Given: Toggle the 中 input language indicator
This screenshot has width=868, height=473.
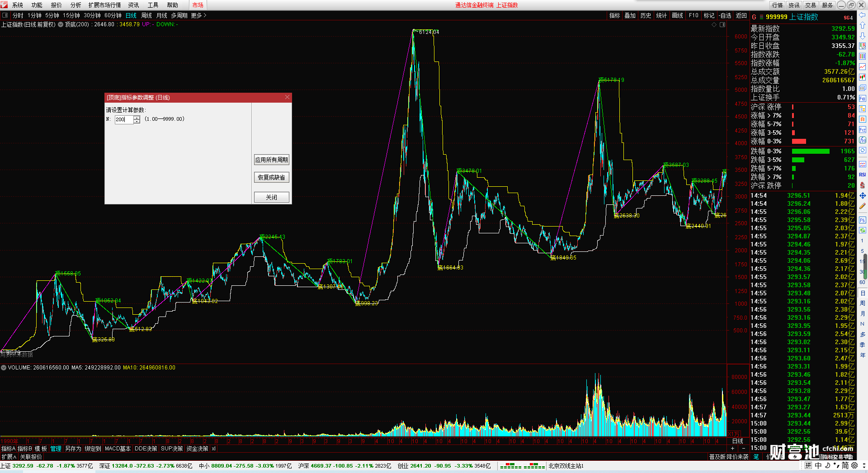Looking at the screenshot, I should click(x=818, y=465).
